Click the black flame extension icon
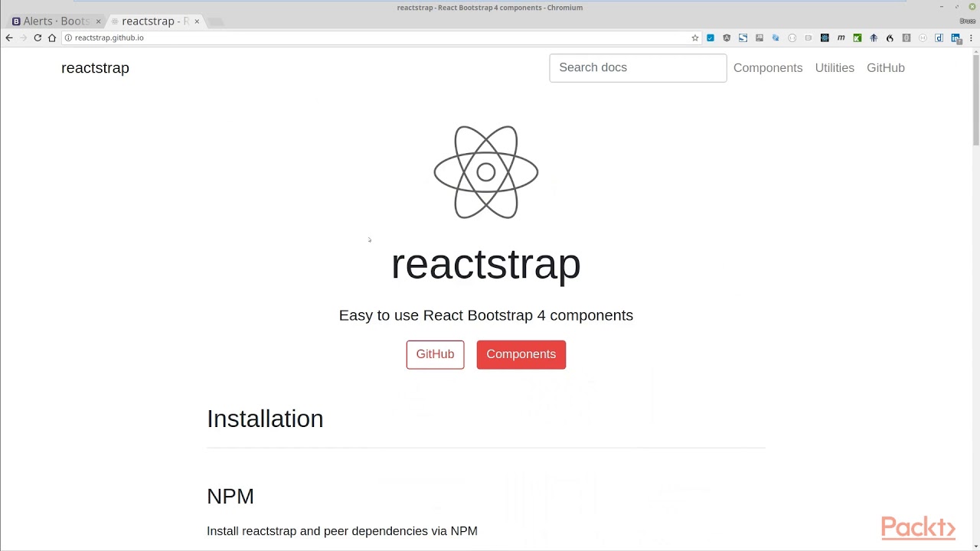The height and width of the screenshot is (551, 980). [x=890, y=37]
